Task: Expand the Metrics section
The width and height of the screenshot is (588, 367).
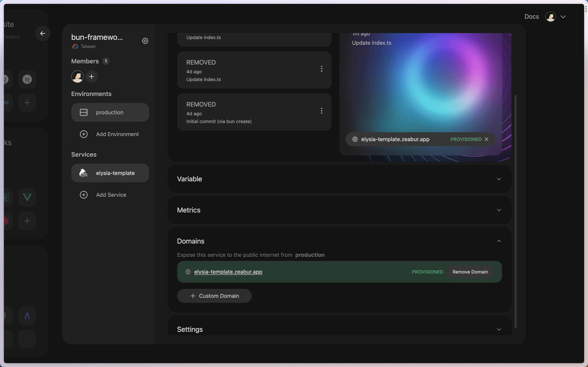Action: point(339,210)
